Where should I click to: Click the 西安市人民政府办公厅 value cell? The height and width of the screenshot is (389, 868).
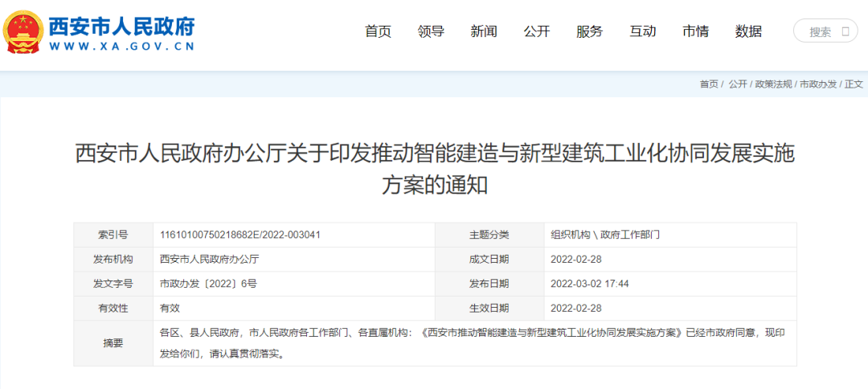click(294, 259)
